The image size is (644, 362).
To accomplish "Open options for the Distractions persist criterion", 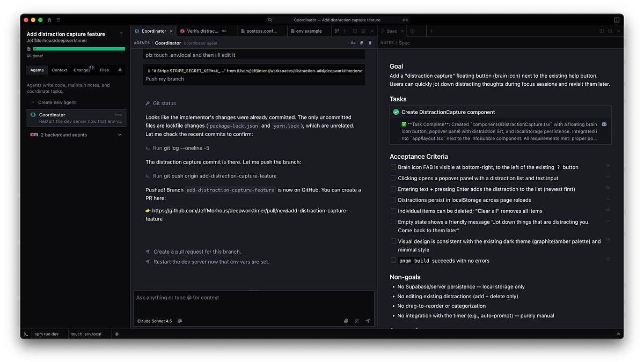I will (x=608, y=199).
